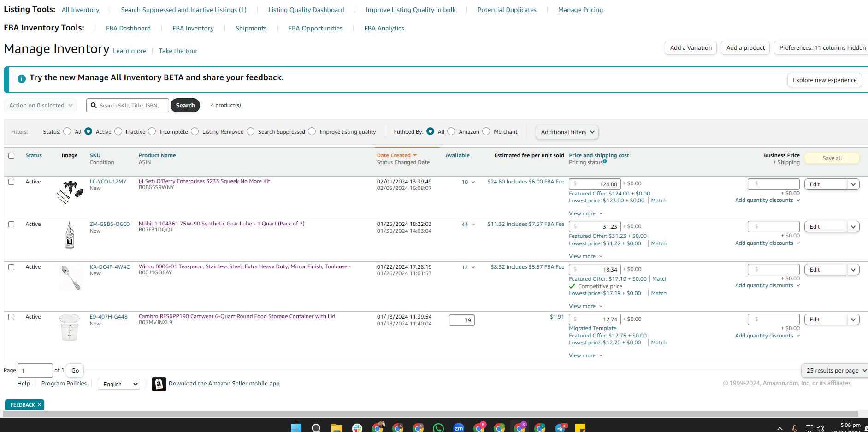Open Preferences: 11 columns hidden

[821, 47]
